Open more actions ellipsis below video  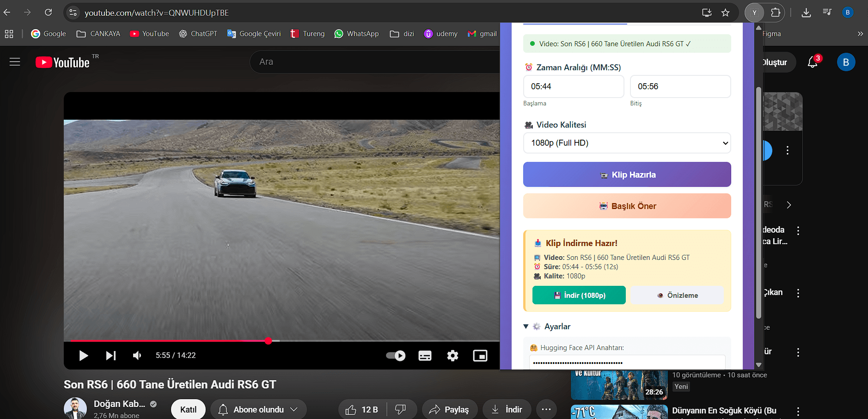(546, 410)
